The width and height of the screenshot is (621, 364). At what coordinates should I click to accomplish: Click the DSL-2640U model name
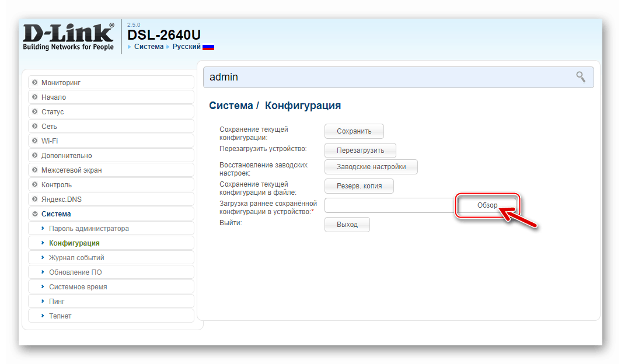point(164,35)
